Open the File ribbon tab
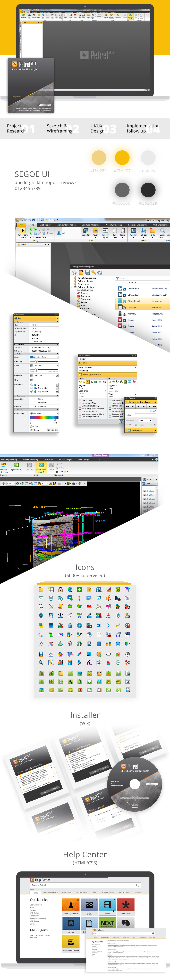This screenshot has height=980, width=170. (21, 225)
